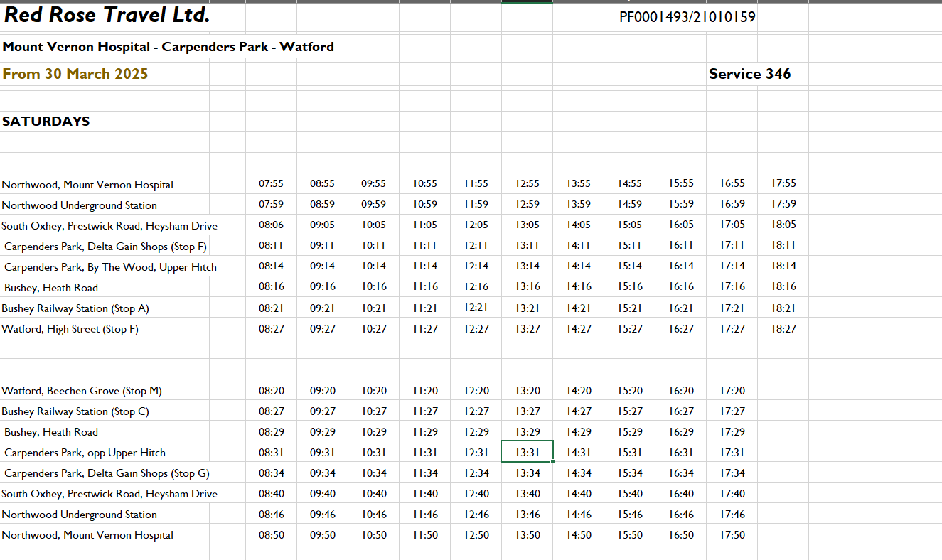Click the From 30 March 2025 cell
942x560 pixels.
click(75, 74)
